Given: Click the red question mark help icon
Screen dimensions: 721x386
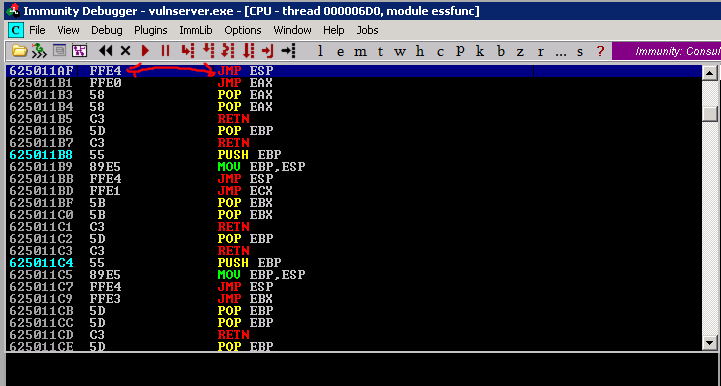Looking at the screenshot, I should [x=600, y=51].
